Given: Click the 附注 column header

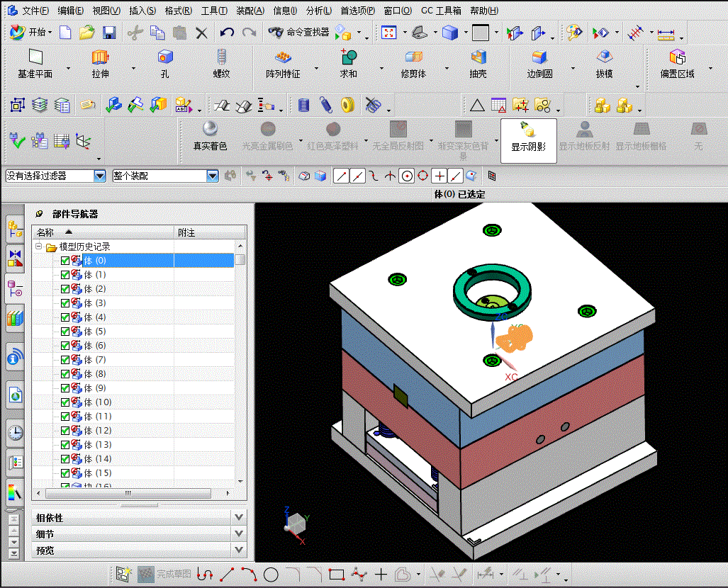Looking at the screenshot, I should [210, 232].
